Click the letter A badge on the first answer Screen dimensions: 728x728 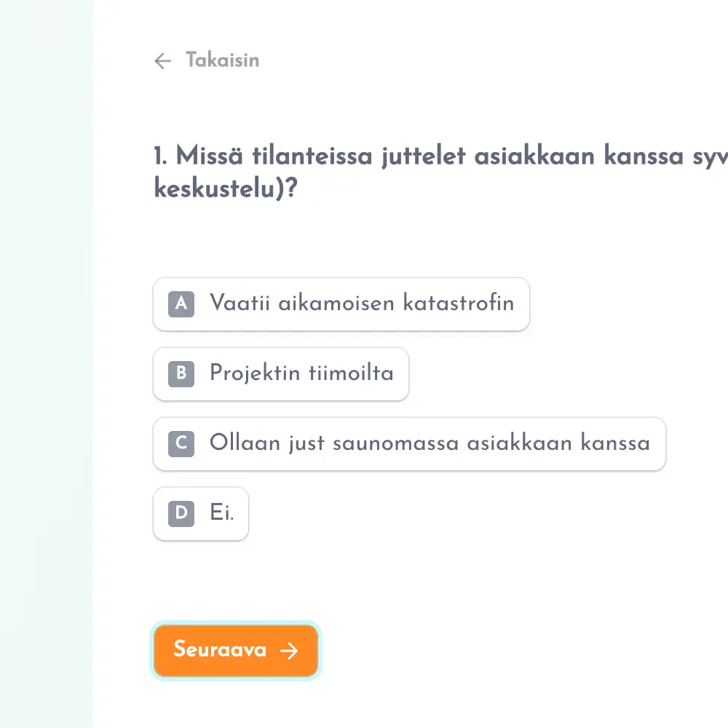click(180, 304)
